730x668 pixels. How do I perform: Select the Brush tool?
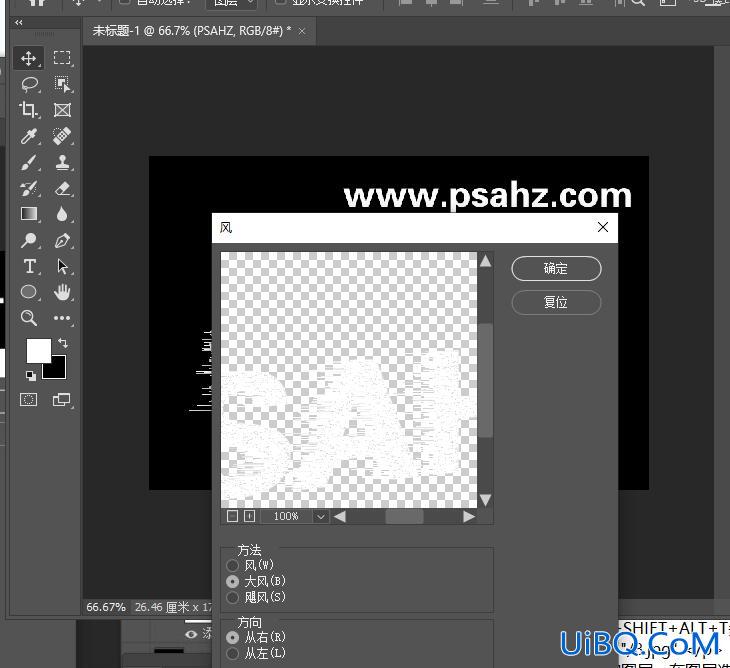coord(28,163)
